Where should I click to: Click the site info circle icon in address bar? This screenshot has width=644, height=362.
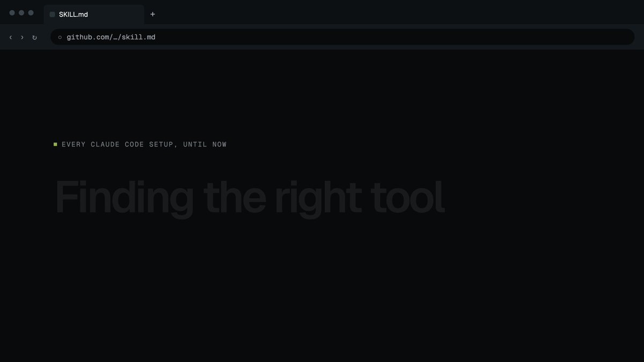(60, 37)
